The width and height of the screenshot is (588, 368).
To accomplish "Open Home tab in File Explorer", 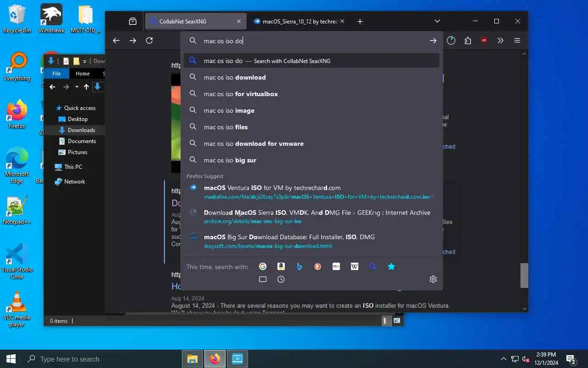I will tap(83, 74).
